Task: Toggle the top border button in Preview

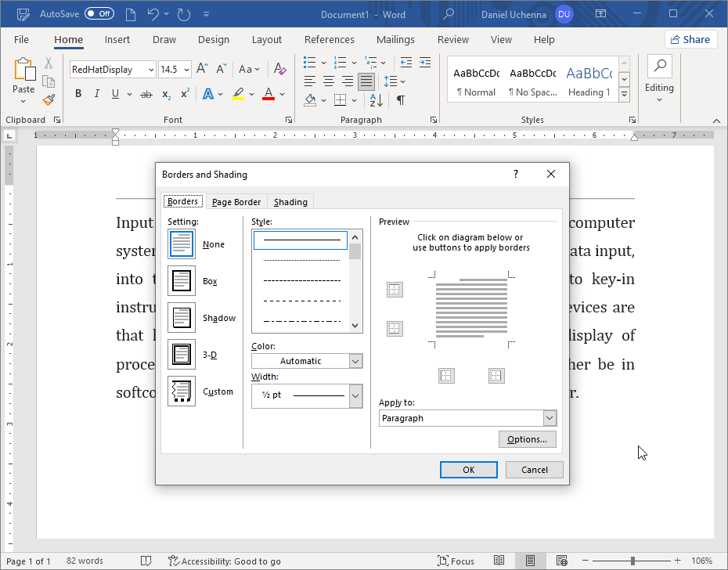Action: 395,290
